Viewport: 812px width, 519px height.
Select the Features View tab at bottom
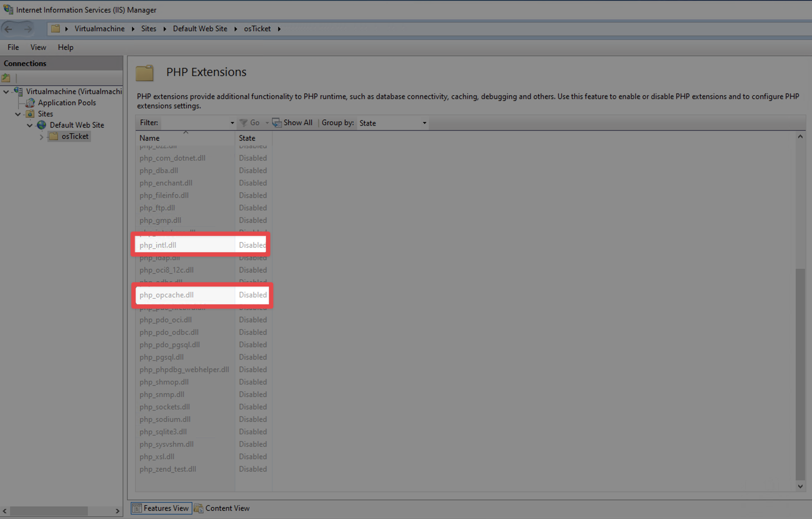pos(161,508)
